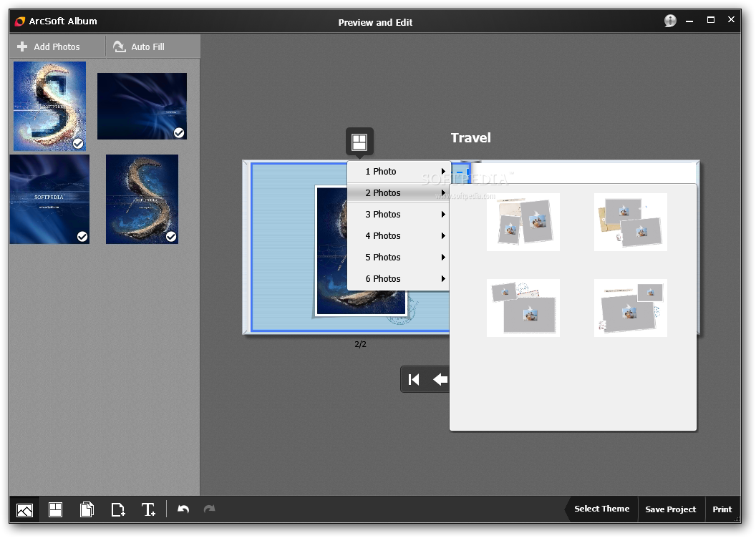
Task: Expand the 5 Photos submenu arrow
Action: pyautogui.click(x=443, y=258)
